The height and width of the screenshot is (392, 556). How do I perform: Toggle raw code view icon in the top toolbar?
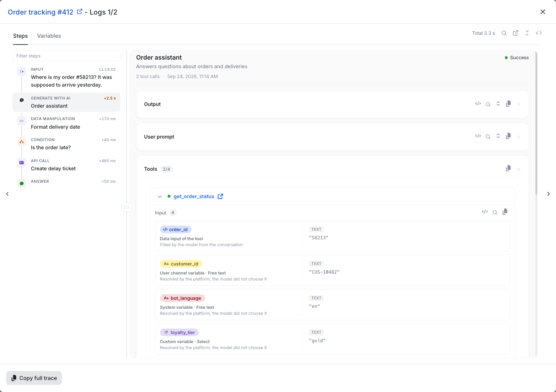coord(538,33)
